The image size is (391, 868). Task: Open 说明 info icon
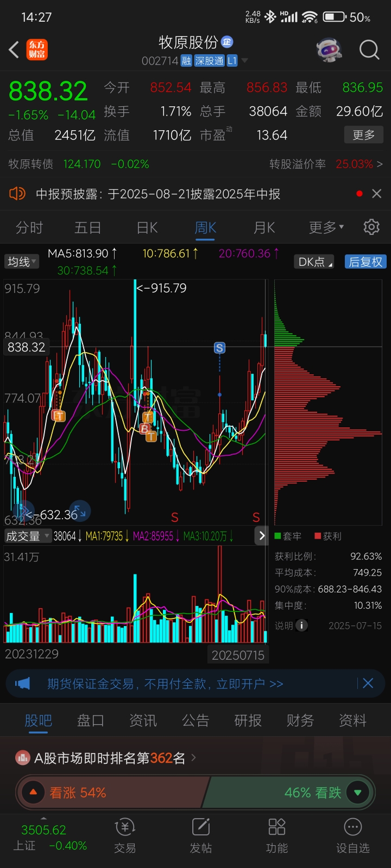point(301,626)
